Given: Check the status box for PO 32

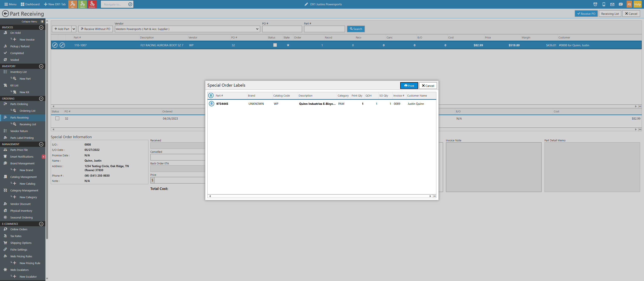Looking at the screenshot, I should pyautogui.click(x=57, y=118).
